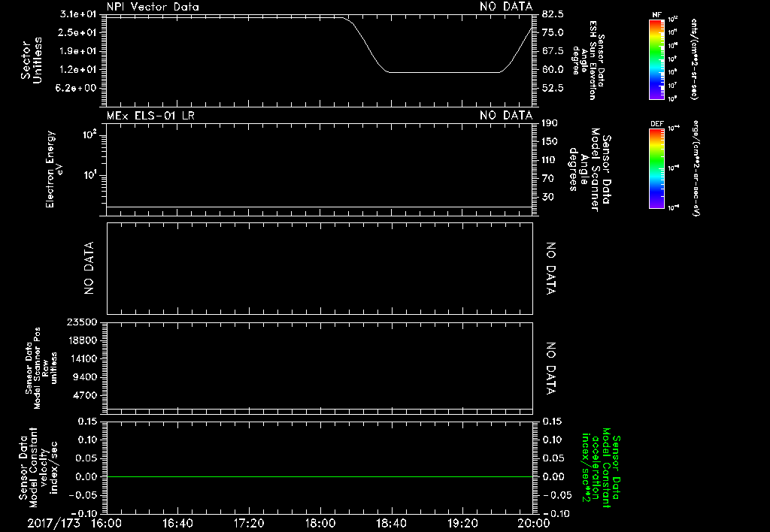Select the 'MEx ELS-01 LR' panel title
The width and height of the screenshot is (770, 532).
click(x=150, y=116)
